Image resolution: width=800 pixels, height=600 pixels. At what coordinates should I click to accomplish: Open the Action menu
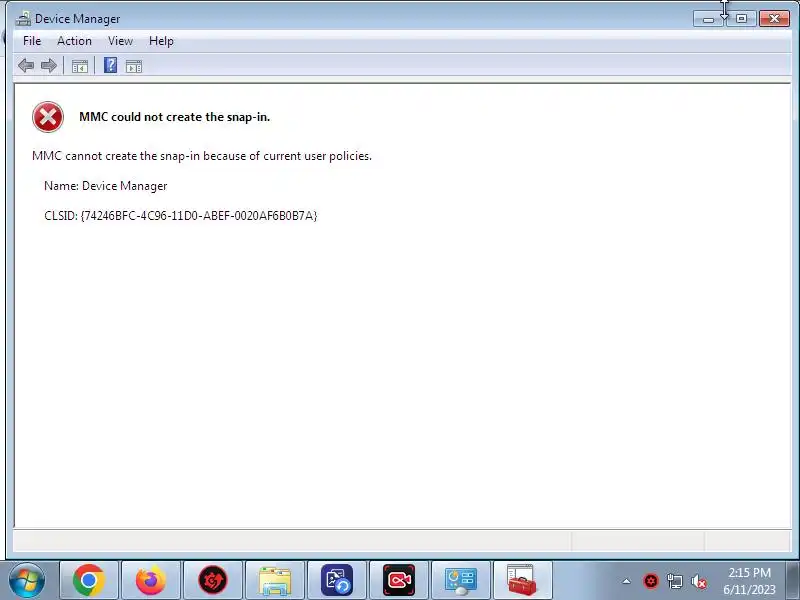pyautogui.click(x=74, y=41)
